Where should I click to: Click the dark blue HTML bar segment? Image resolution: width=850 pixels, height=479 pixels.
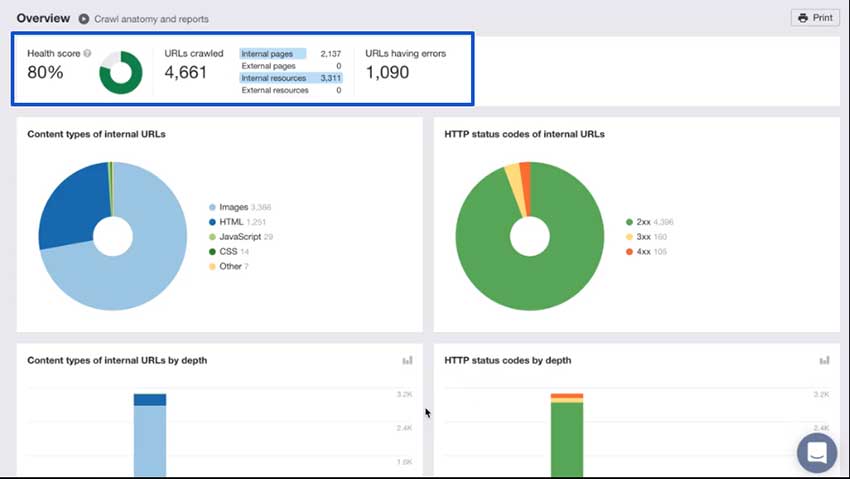pyautogui.click(x=150, y=400)
